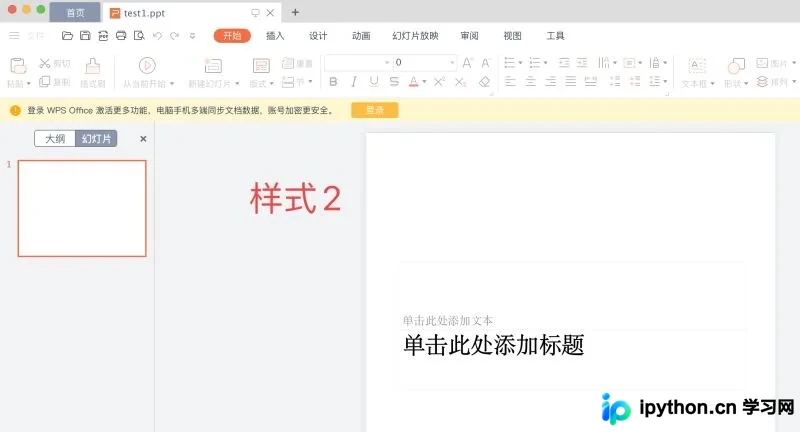Switch to the Animation (动画) ribbon tab
Screen dimensions: 800x432
point(361,36)
